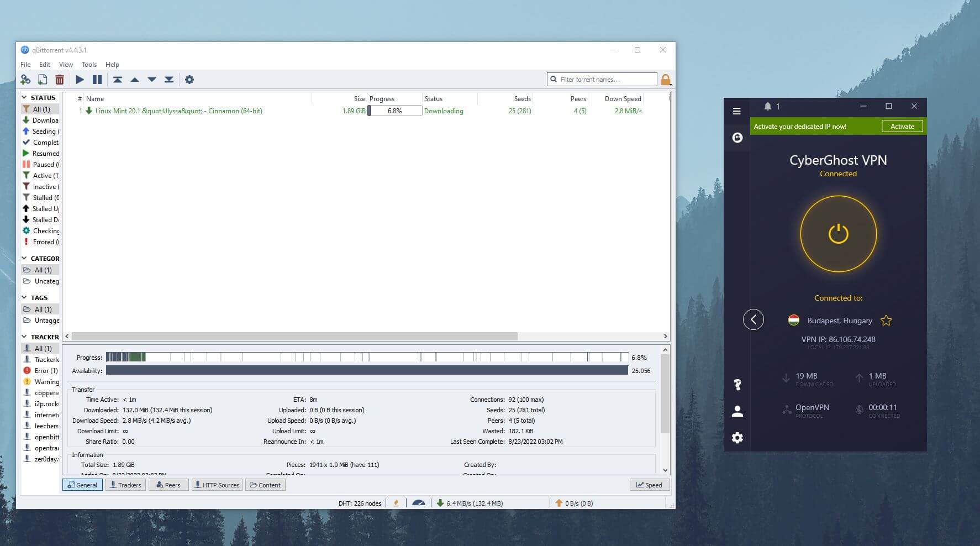Open the Help menu
The width and height of the screenshot is (980, 546).
(112, 65)
